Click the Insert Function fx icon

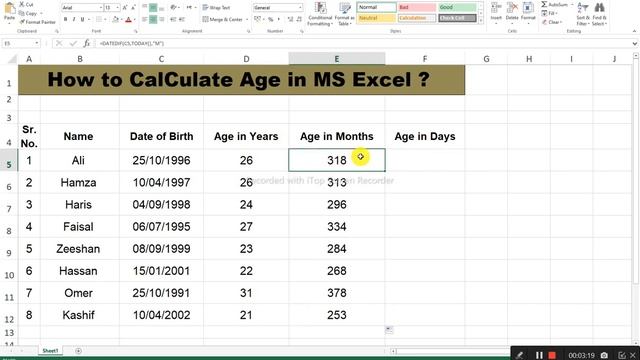pyautogui.click(x=87, y=43)
